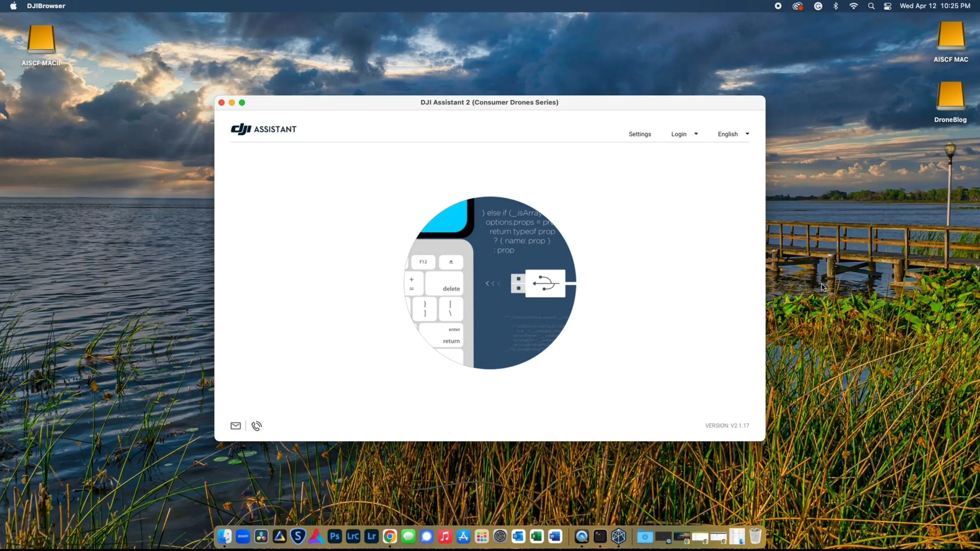The width and height of the screenshot is (980, 551).
Task: Click the VERSION: V2.1.17 text
Action: coord(727,425)
